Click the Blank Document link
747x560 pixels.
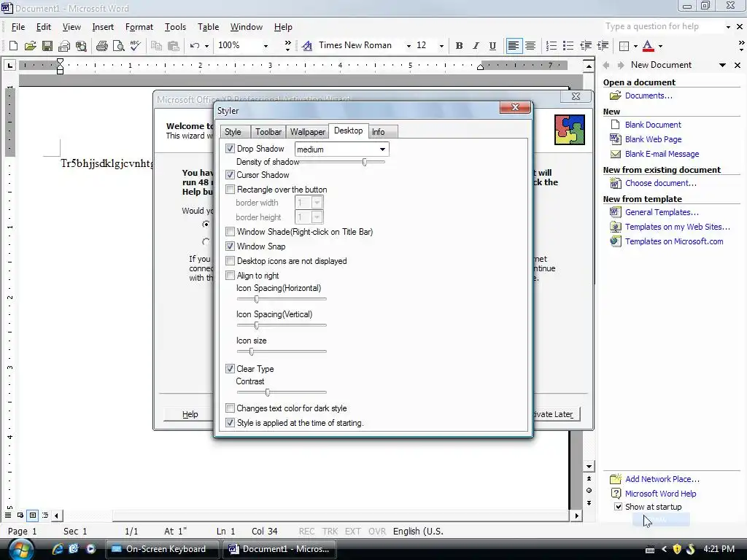pyautogui.click(x=653, y=125)
